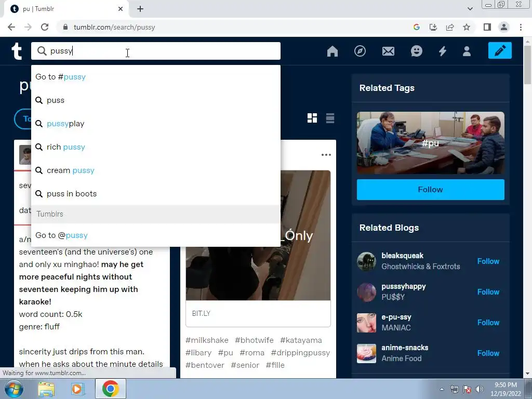Open the #bentover tag link
This screenshot has width=532, height=399.
click(x=205, y=365)
